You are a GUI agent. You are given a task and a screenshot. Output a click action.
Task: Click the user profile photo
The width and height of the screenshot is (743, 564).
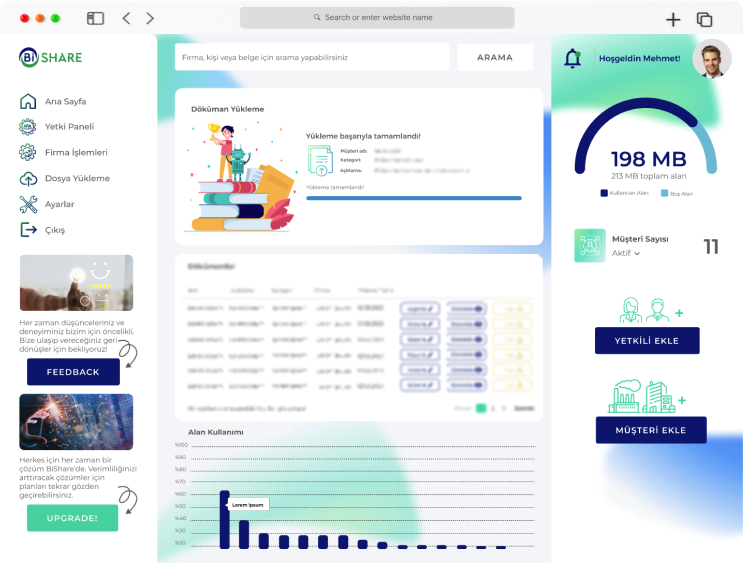[712, 58]
